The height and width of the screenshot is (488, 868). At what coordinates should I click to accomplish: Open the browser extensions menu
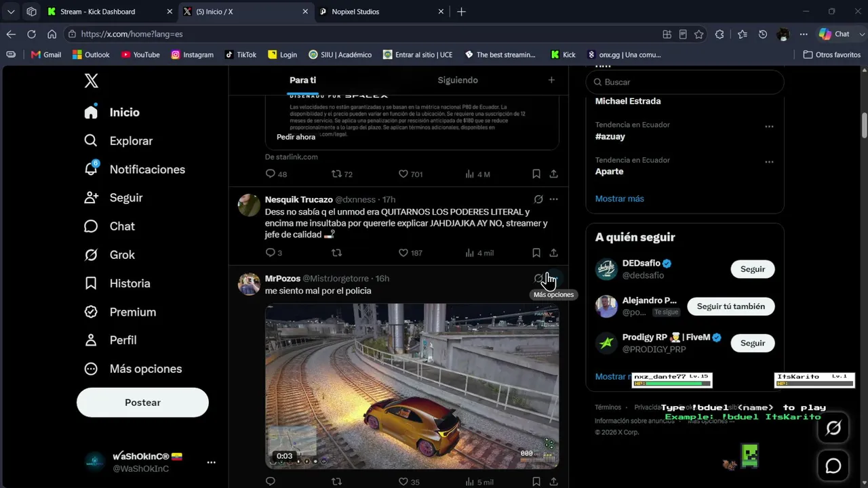(x=719, y=34)
